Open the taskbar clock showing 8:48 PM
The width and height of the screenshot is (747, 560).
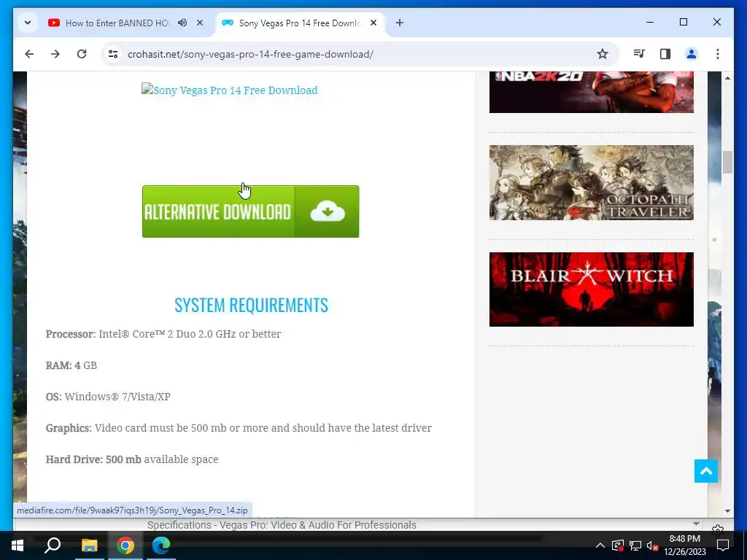pos(685,545)
